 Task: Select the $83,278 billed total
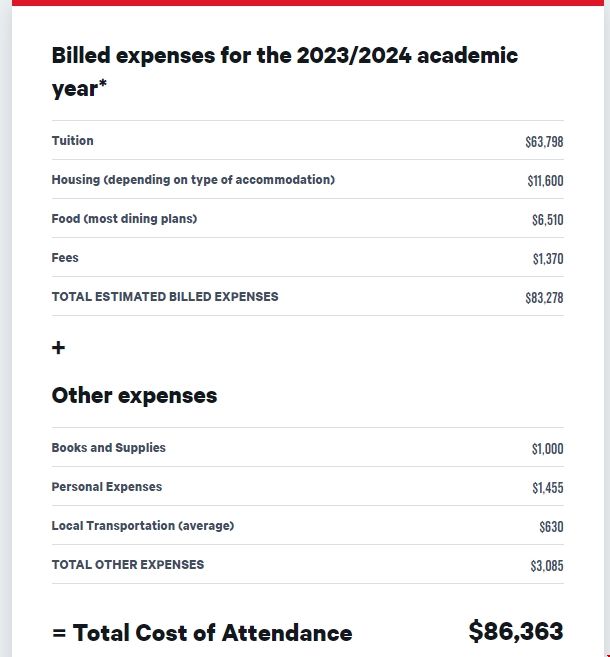[x=544, y=298]
